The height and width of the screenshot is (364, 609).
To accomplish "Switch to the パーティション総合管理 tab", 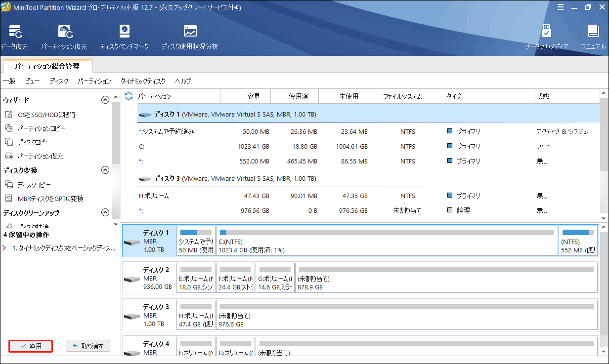I will click(x=47, y=65).
